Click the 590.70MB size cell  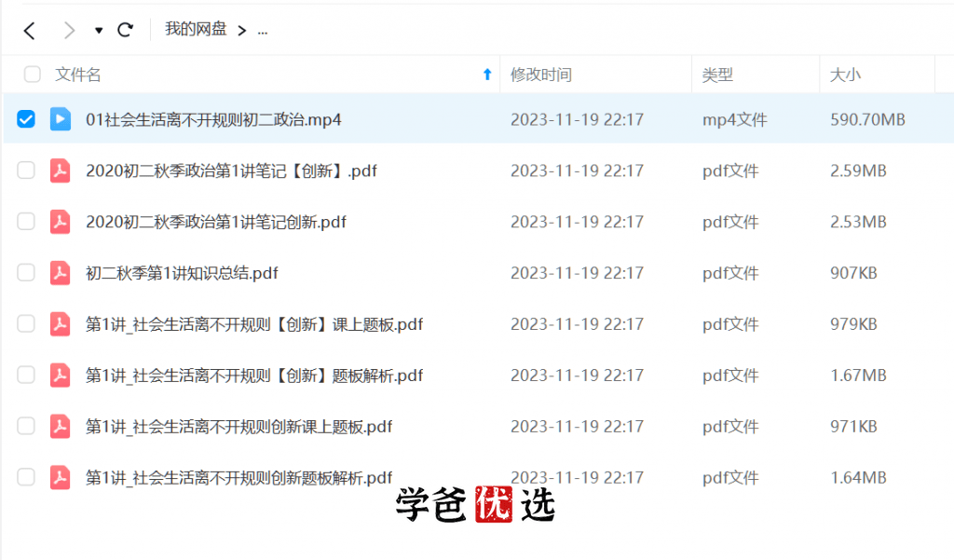click(867, 119)
